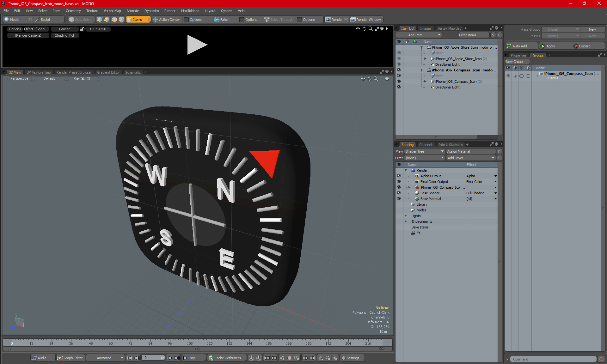Image resolution: width=607 pixels, height=364 pixels.
Task: Toggle the preview lock icon
Action: click(82, 29)
